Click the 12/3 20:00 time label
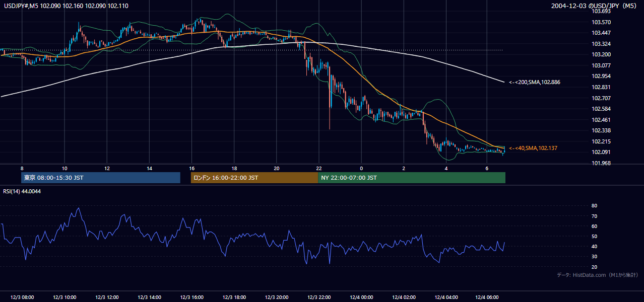Image resolution: width=644 pixels, height=302 pixels. pyautogui.click(x=277, y=297)
